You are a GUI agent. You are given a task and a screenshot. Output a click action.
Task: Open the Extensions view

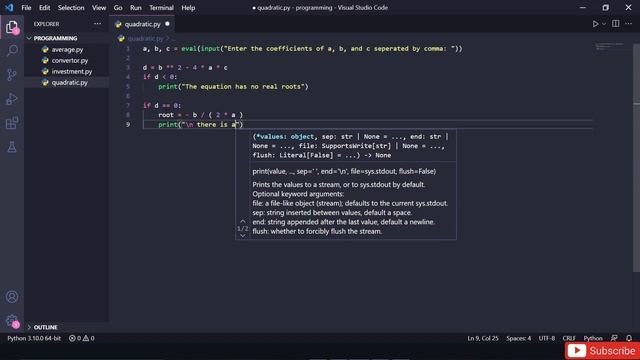[x=12, y=123]
